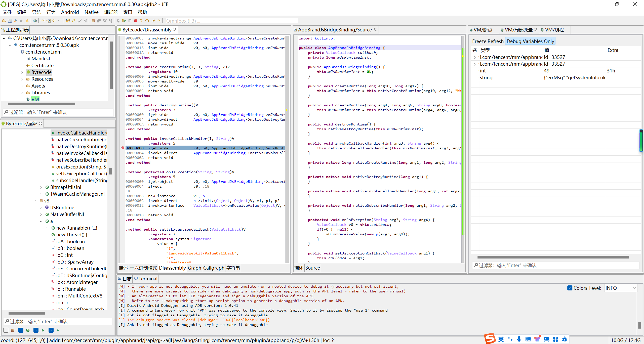Open the Sogou skin t-shirt icon

pyautogui.click(x=537, y=339)
